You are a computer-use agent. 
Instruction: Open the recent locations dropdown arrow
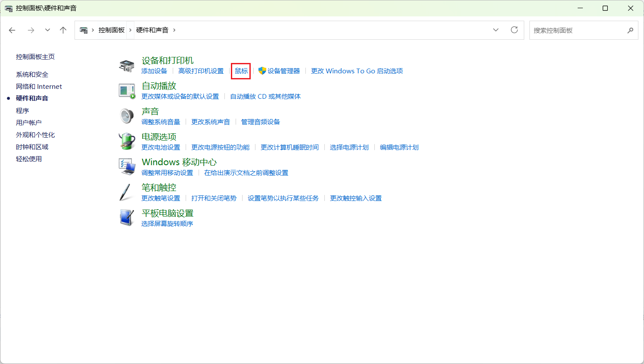(x=47, y=30)
